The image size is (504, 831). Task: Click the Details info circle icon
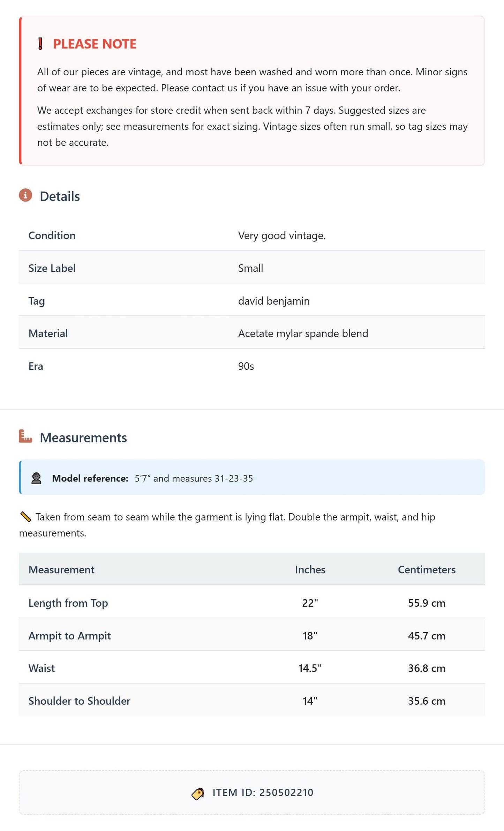point(25,195)
